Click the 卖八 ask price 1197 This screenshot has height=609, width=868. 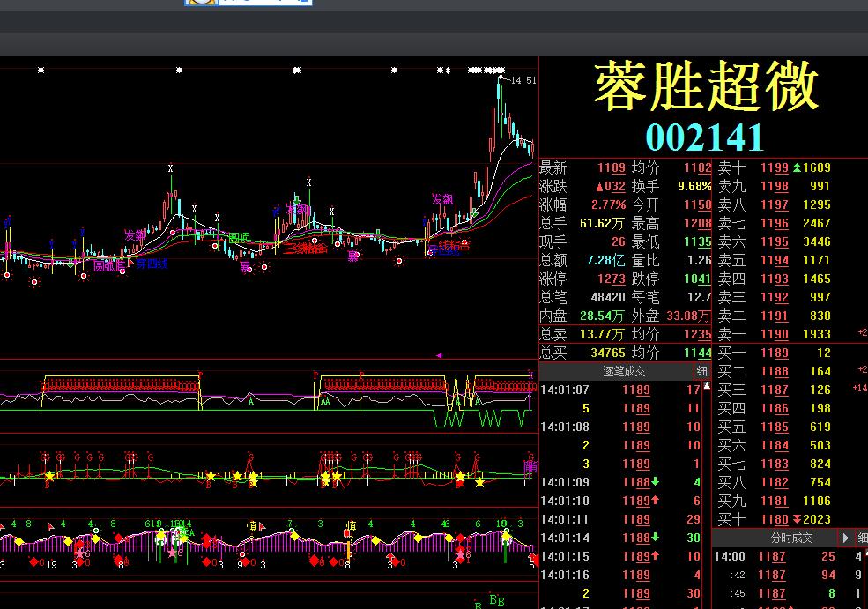point(775,204)
